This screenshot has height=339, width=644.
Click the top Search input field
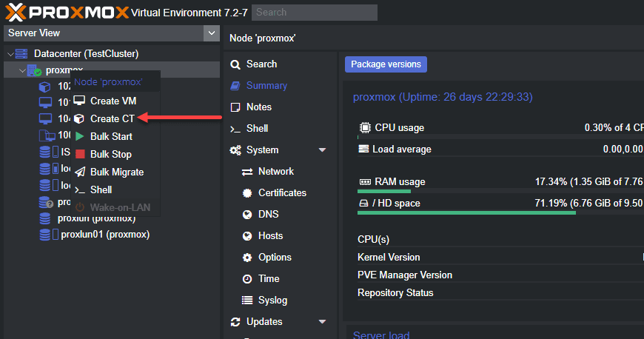click(x=314, y=13)
